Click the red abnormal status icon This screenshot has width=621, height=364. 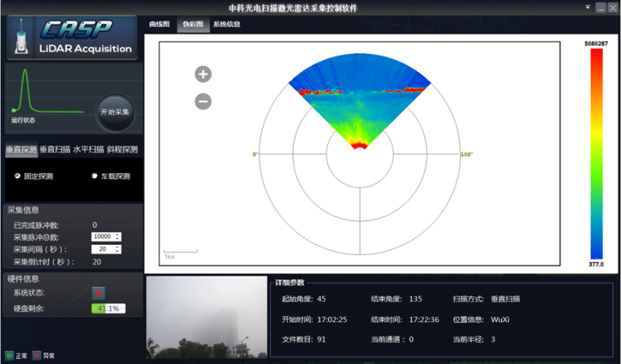tap(37, 356)
